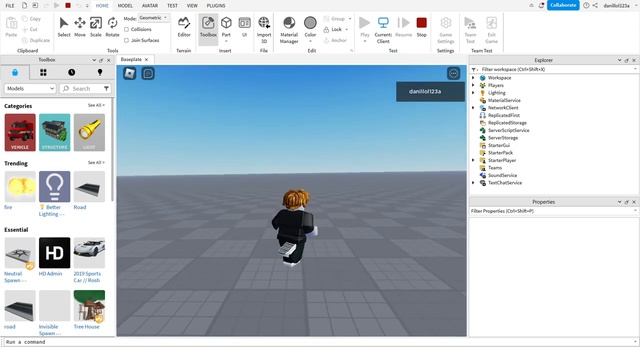Viewport: 640px width, 360px height.
Task: Open the FILE menu
Action: [10, 6]
